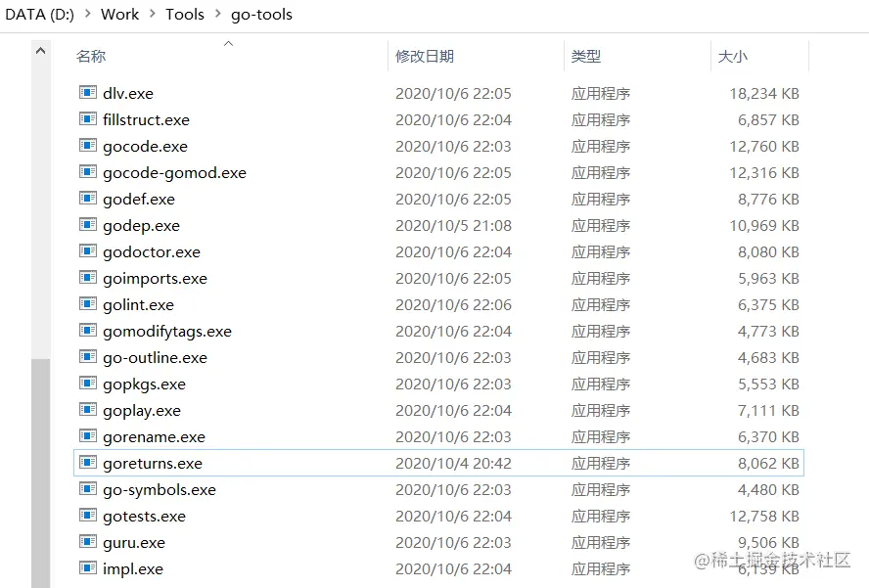The width and height of the screenshot is (869, 588).
Task: Go to the Work folder breadcrumb
Action: pyautogui.click(x=119, y=15)
